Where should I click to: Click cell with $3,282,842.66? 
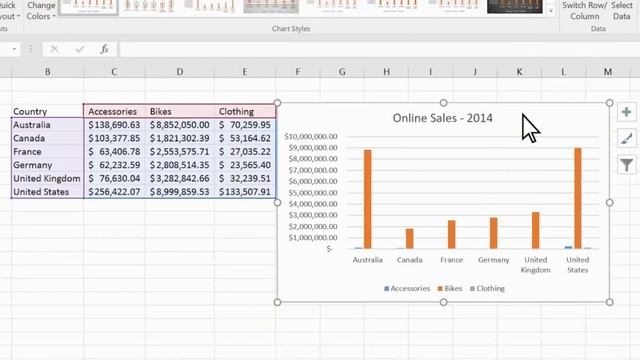click(x=180, y=178)
